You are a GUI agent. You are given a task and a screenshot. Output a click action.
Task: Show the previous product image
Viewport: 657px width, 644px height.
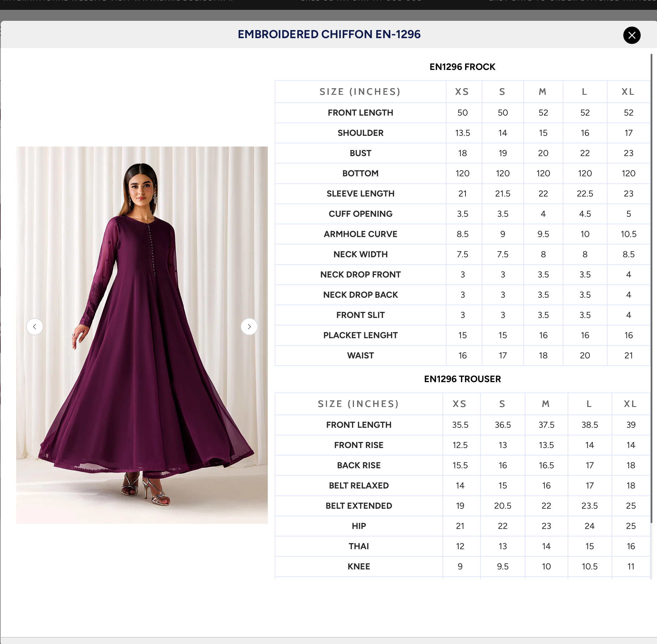pyautogui.click(x=34, y=327)
